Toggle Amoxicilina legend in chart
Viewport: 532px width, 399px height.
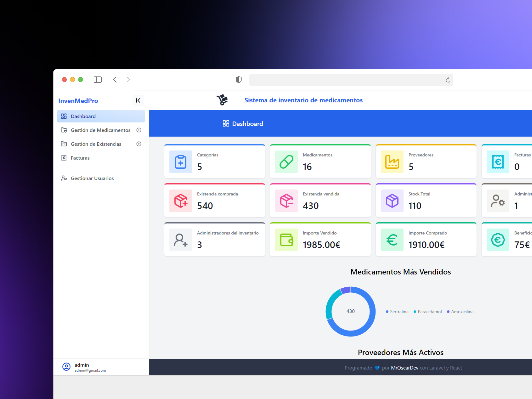pos(460,312)
